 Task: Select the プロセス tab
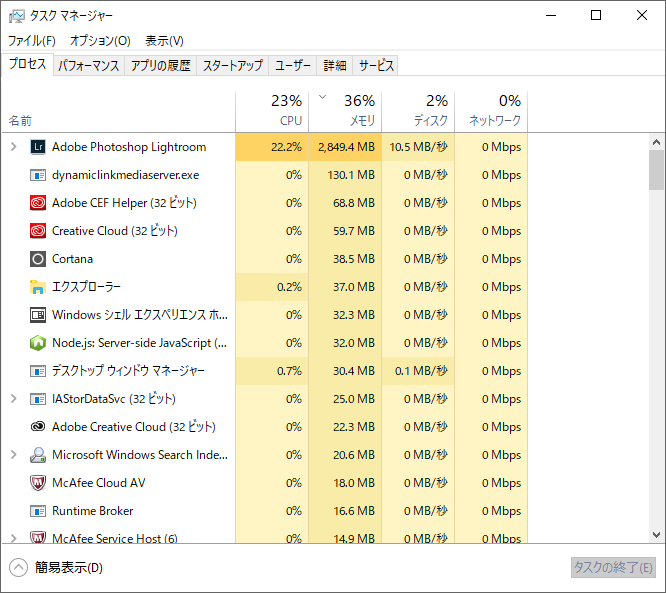[x=28, y=64]
